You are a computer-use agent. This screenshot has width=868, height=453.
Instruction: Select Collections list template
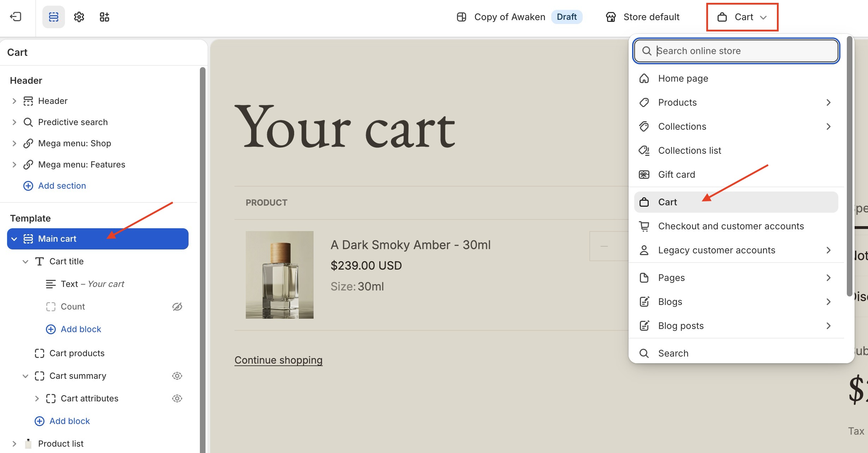[736, 151]
